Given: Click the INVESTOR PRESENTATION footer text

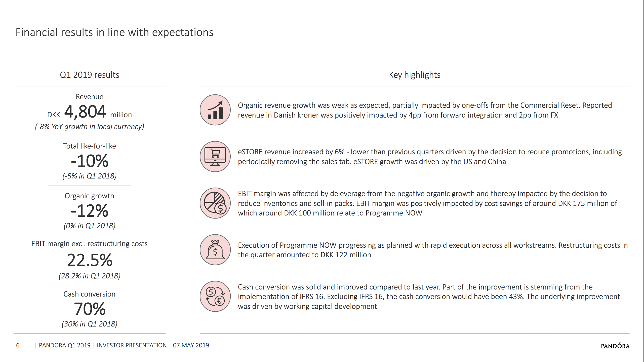Looking at the screenshot, I should [132, 345].
